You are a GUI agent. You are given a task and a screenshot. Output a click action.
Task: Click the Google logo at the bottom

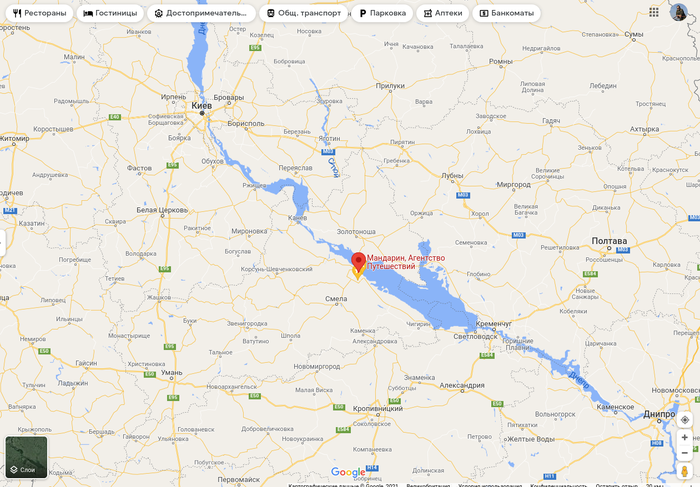coord(348,472)
